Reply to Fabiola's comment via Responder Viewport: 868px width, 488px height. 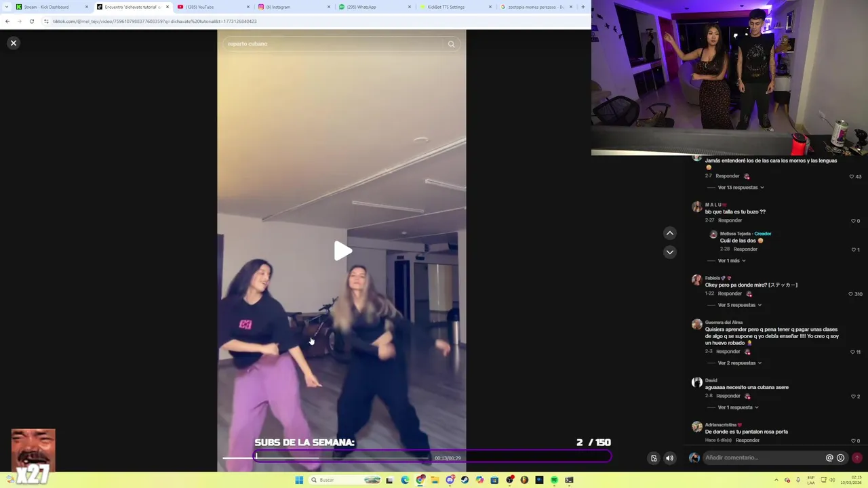[730, 293]
